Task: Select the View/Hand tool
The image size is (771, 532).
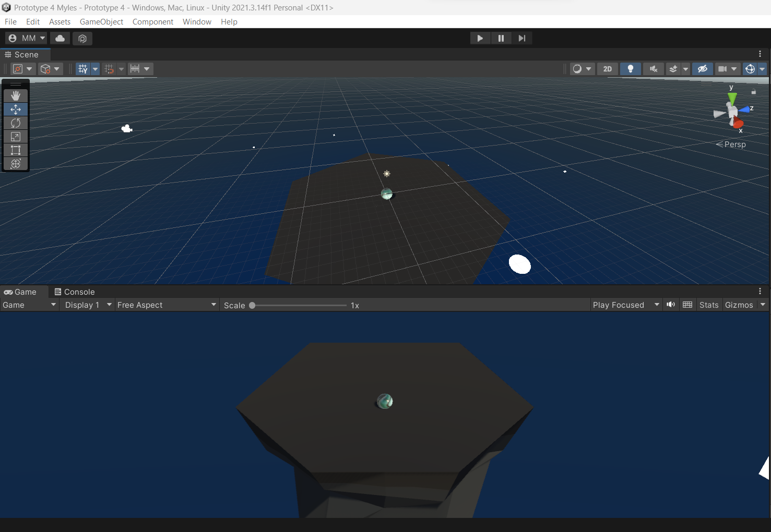Action: (16, 95)
